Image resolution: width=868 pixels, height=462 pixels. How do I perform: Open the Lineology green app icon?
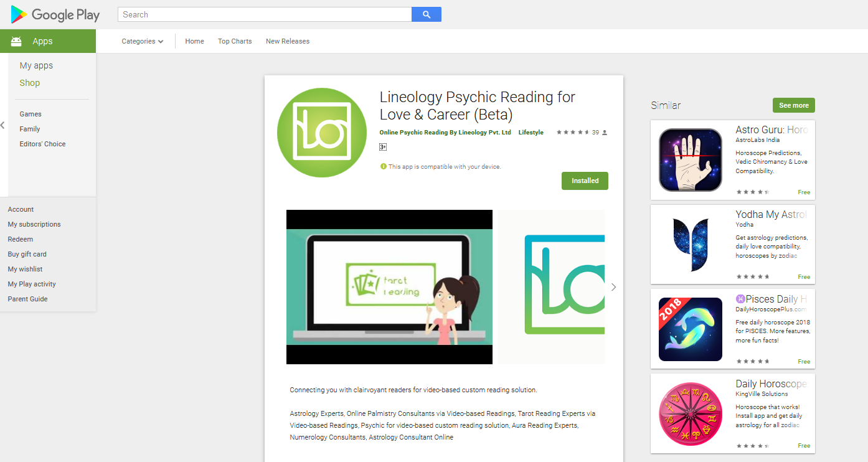click(x=322, y=133)
